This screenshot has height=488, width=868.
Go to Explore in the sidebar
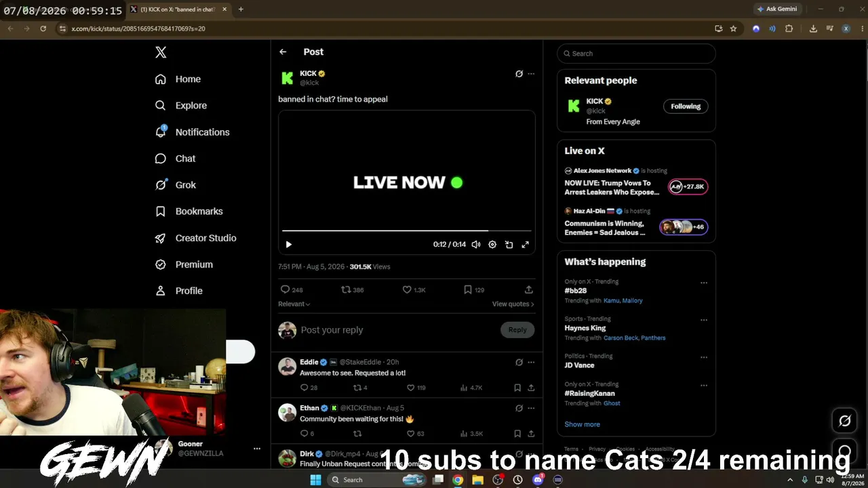pos(180,106)
